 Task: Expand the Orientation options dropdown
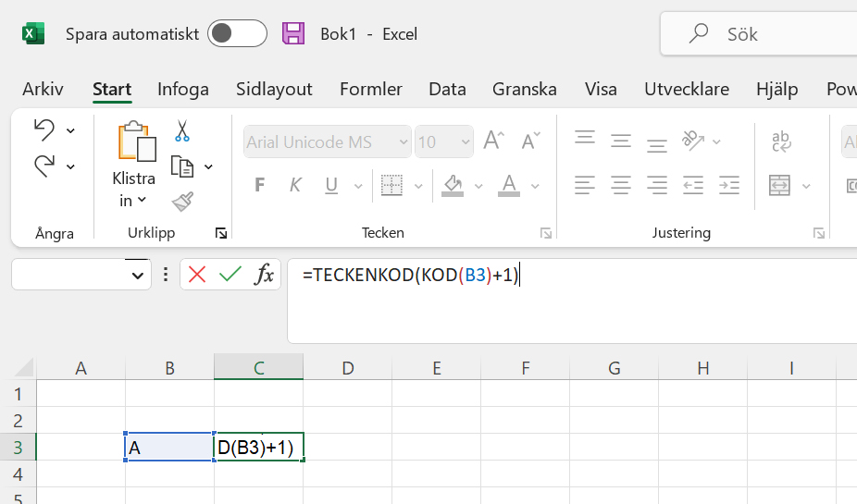[x=716, y=142]
